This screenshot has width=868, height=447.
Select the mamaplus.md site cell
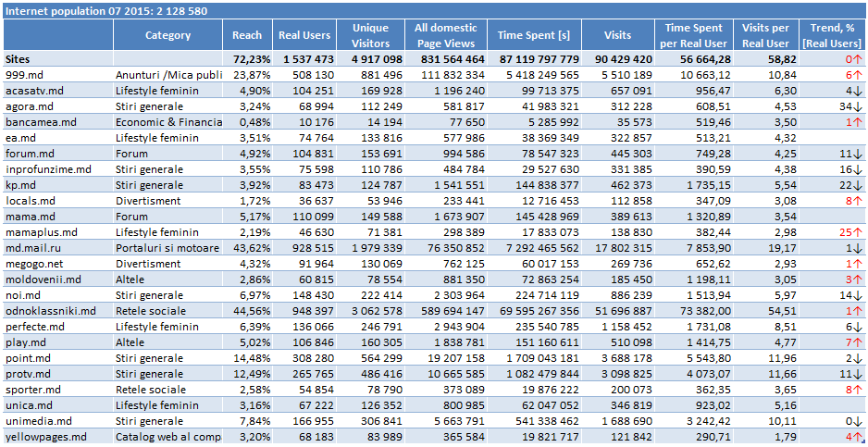coord(58,232)
